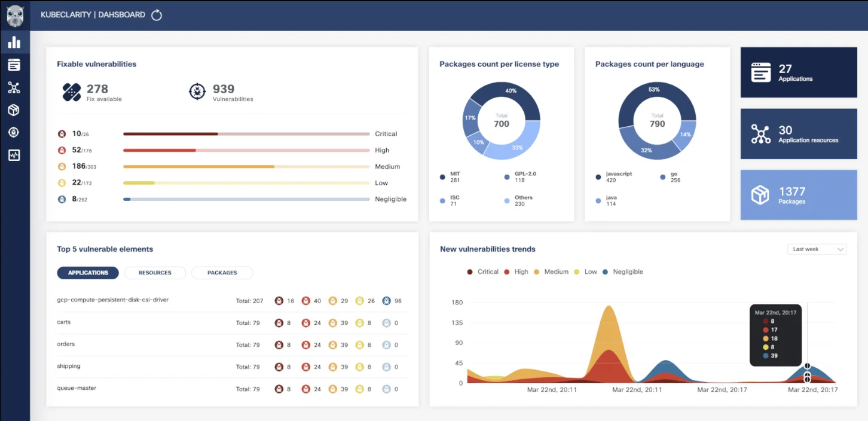Click the Critical vulnerabilities progress bar

click(246, 134)
